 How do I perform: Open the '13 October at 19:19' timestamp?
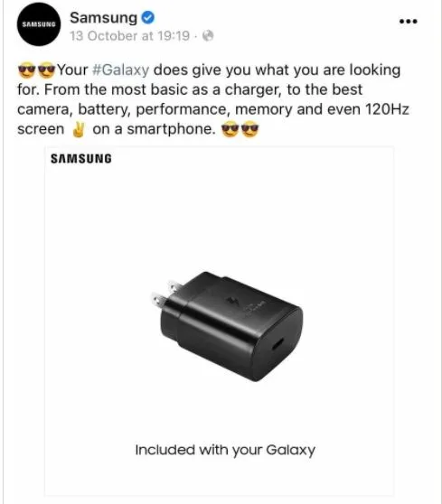coord(129,36)
